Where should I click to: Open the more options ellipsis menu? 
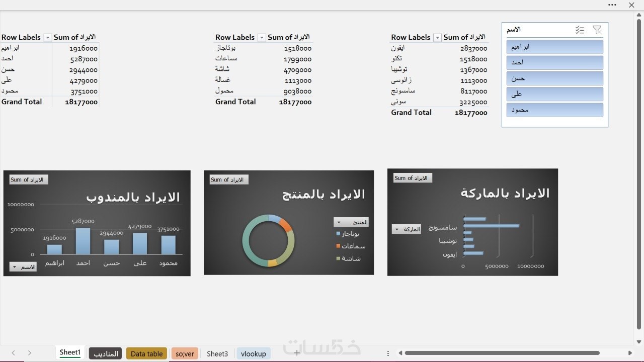[x=612, y=5]
